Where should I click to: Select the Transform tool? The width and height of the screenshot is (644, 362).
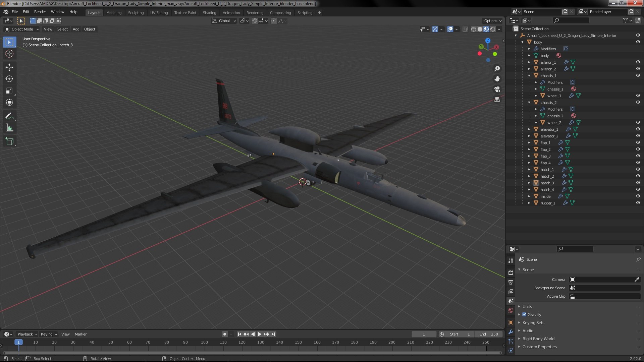tap(9, 103)
